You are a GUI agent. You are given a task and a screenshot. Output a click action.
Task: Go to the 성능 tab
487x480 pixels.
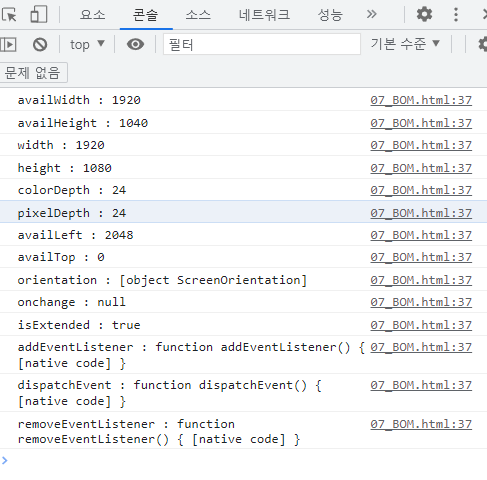pos(330,15)
